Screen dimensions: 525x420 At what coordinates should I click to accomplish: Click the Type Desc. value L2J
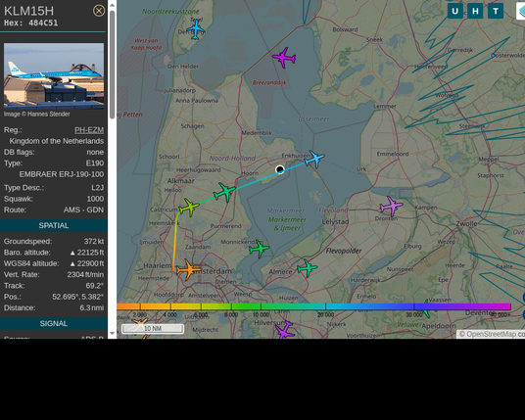click(97, 188)
